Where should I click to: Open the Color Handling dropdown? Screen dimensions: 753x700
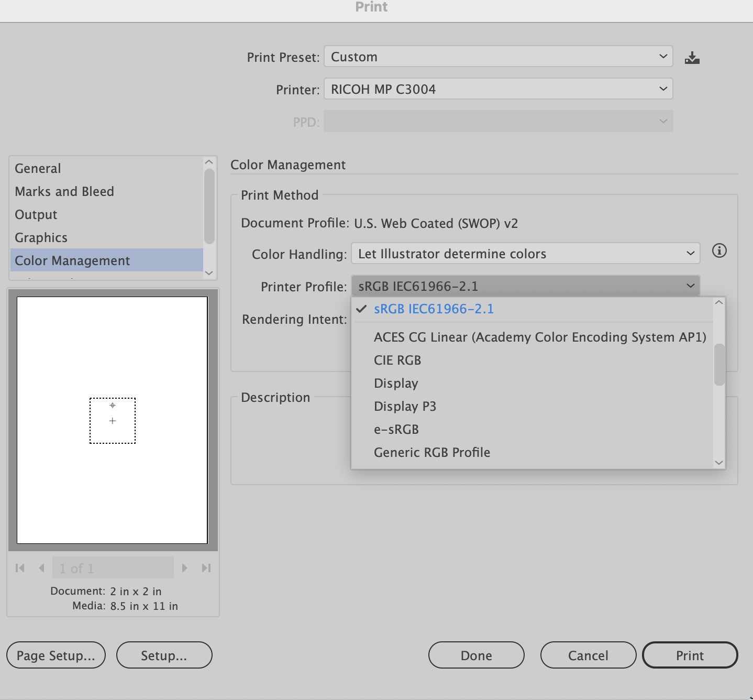click(526, 254)
